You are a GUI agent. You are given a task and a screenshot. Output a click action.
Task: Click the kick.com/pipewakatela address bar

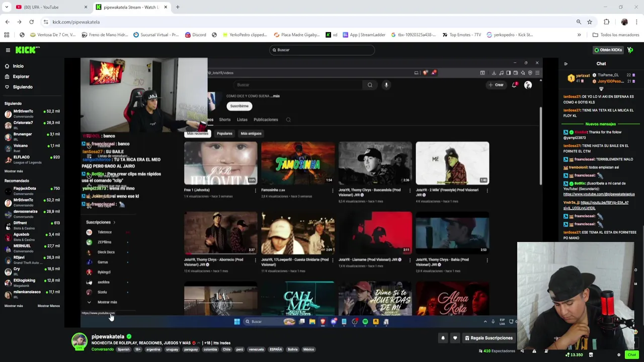point(76,22)
